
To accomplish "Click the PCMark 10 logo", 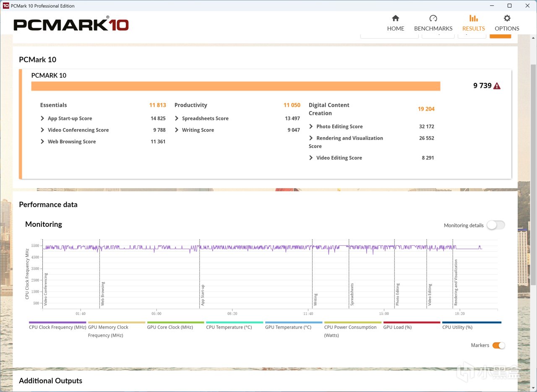I will 71,23.
